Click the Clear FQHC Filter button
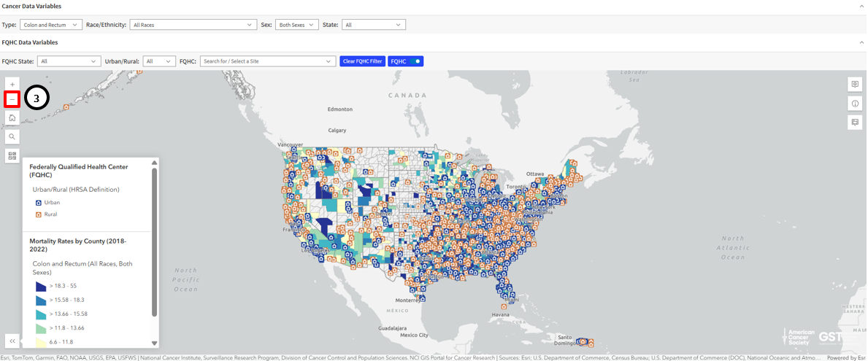 coord(362,61)
